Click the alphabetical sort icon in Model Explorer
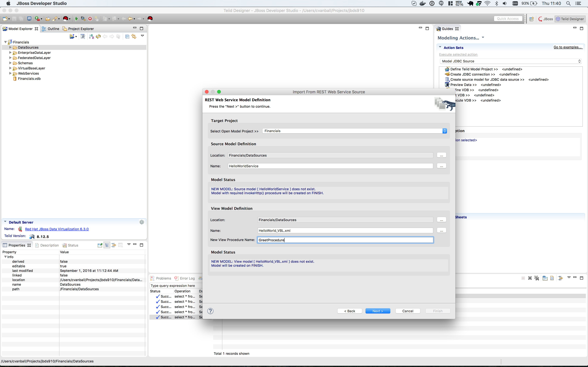The width and height of the screenshot is (588, 367). (91, 36)
